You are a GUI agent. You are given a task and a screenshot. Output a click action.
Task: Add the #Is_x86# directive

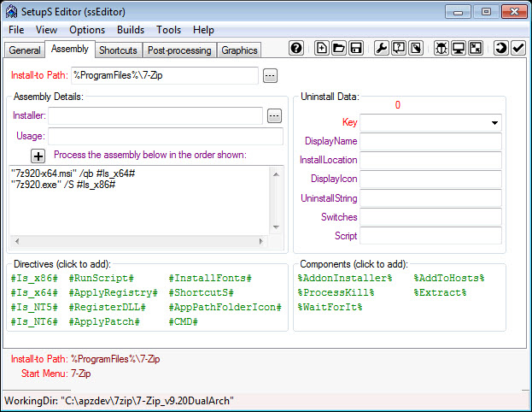(34, 279)
